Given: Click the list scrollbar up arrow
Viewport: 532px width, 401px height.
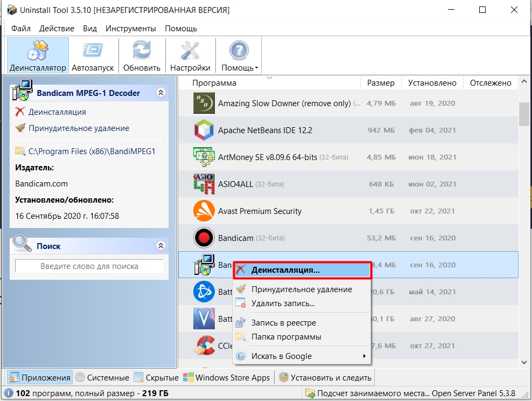Looking at the screenshot, I should click(x=524, y=81).
